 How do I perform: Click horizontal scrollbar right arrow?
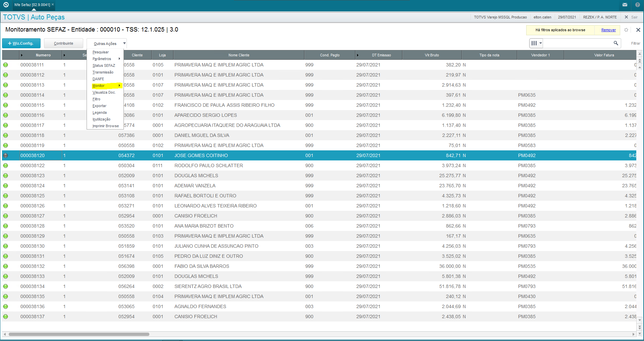click(x=633, y=334)
